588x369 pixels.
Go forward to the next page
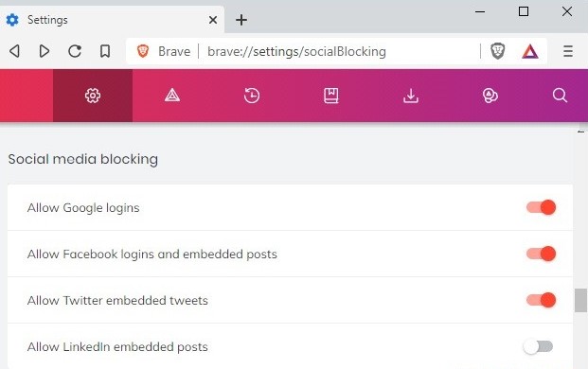[45, 51]
